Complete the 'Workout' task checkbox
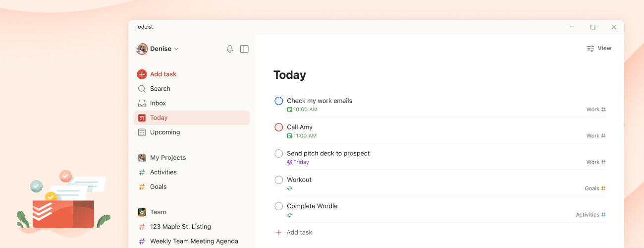Viewport: 644px width, 248px height. (279, 180)
